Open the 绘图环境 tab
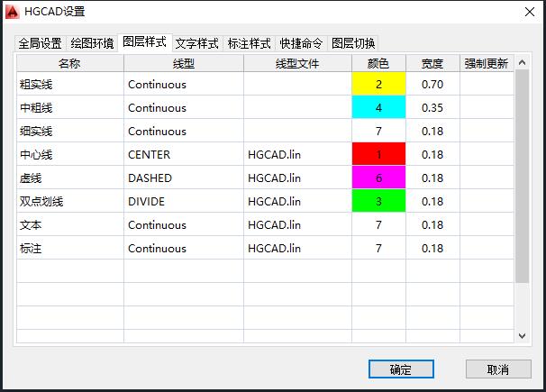Viewport: 546px width, 392px height. point(92,43)
